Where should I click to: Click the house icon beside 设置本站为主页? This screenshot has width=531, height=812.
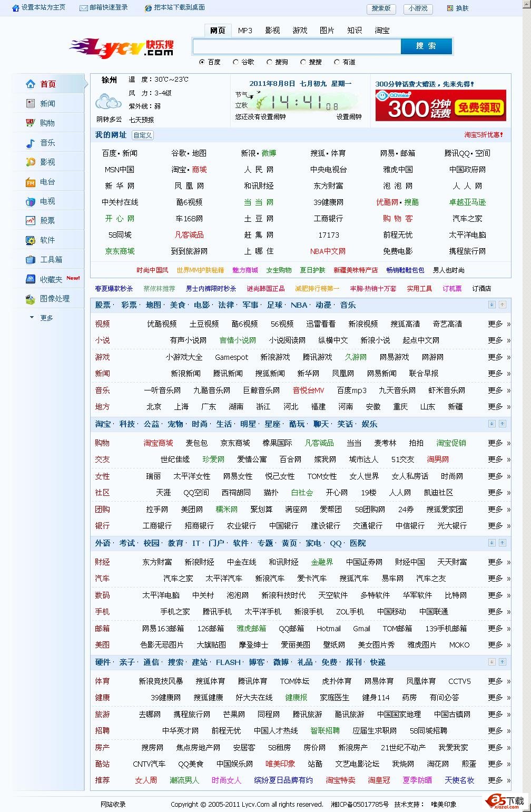[x=16, y=8]
